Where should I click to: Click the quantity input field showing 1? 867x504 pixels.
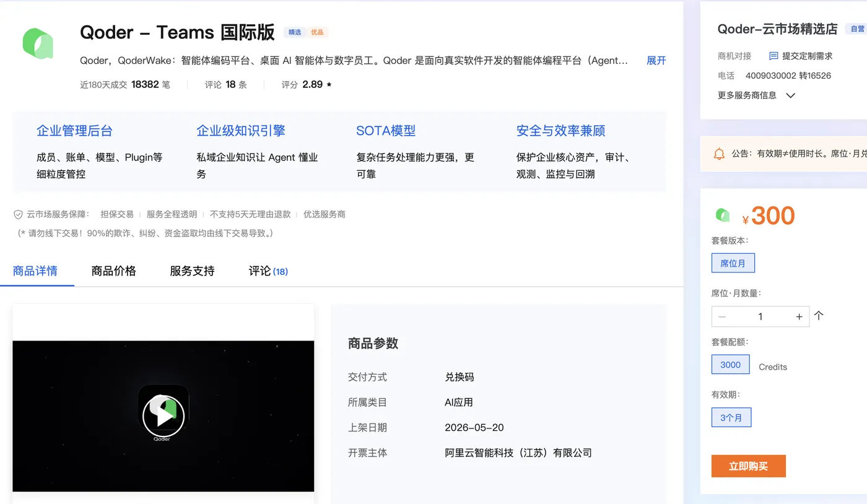coord(760,316)
